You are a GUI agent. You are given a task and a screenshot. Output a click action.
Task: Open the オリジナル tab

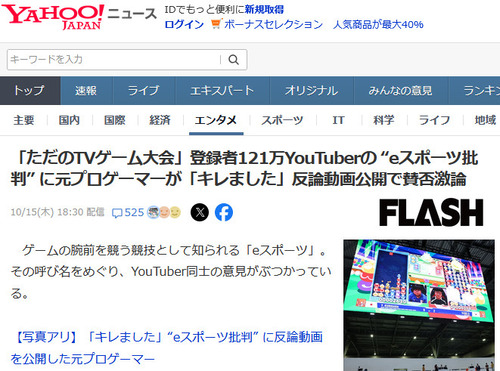pos(312,91)
